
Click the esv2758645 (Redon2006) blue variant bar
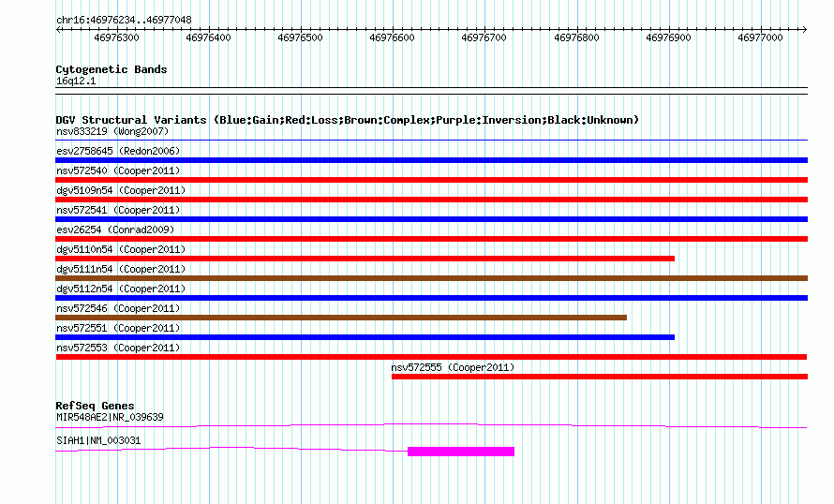pyautogui.click(x=431, y=160)
